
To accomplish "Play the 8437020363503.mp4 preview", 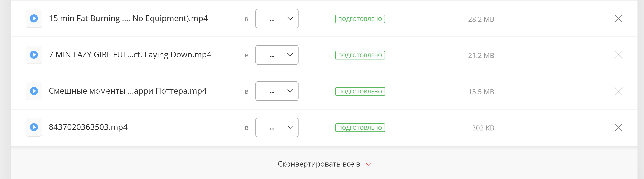I will point(34,127).
